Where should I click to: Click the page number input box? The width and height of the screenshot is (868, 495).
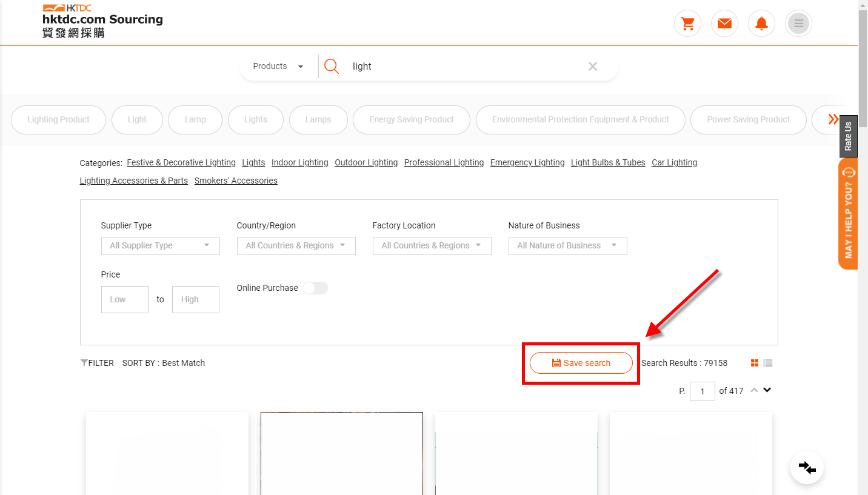(702, 391)
